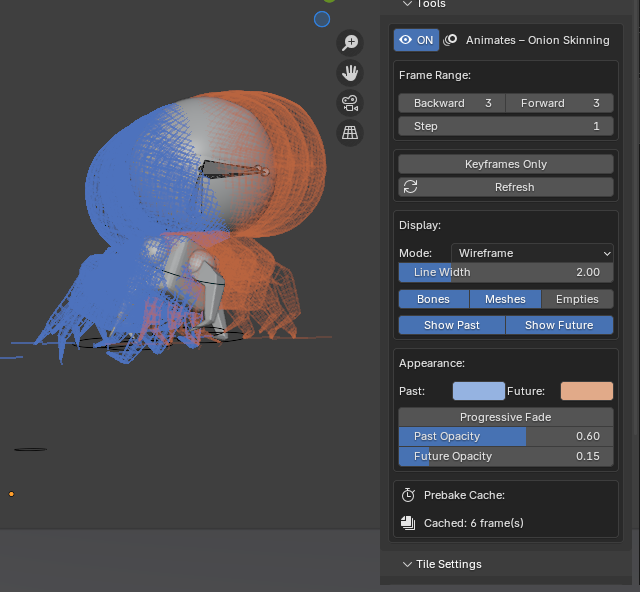This screenshot has width=640, height=592.
Task: Open the Past color swatch
Action: pos(478,391)
